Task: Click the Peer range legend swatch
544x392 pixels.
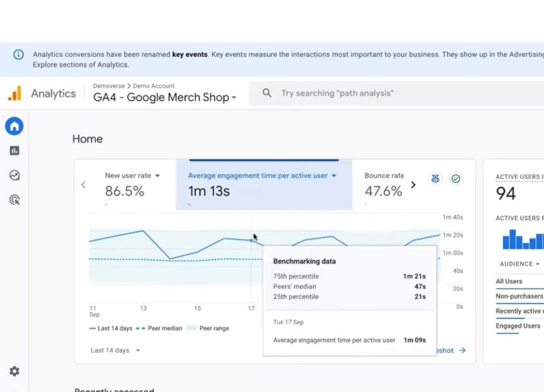Action: point(192,328)
